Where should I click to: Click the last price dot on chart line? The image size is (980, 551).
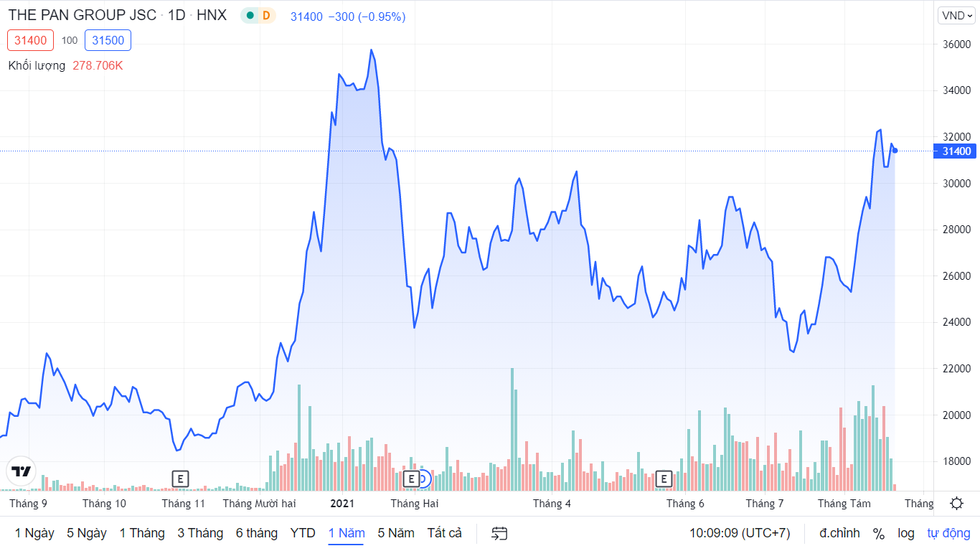[x=895, y=151]
